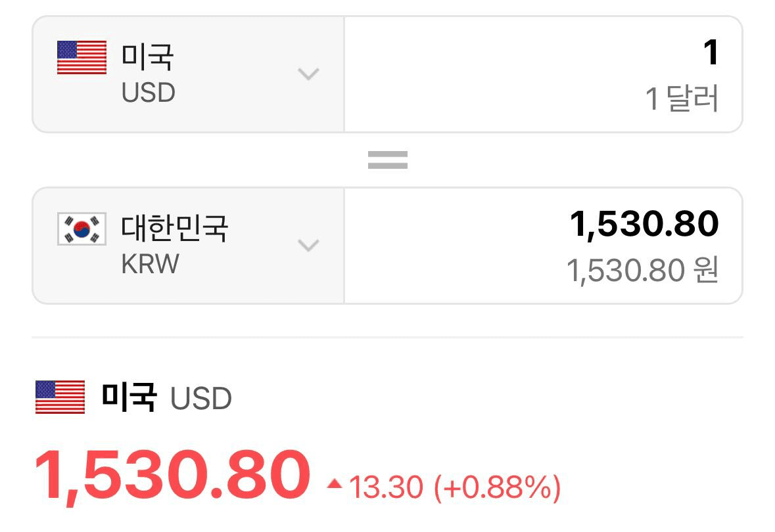The width and height of the screenshot is (775, 532).
Task: Click the large red 1,530.80 rate
Action: pyautogui.click(x=172, y=474)
